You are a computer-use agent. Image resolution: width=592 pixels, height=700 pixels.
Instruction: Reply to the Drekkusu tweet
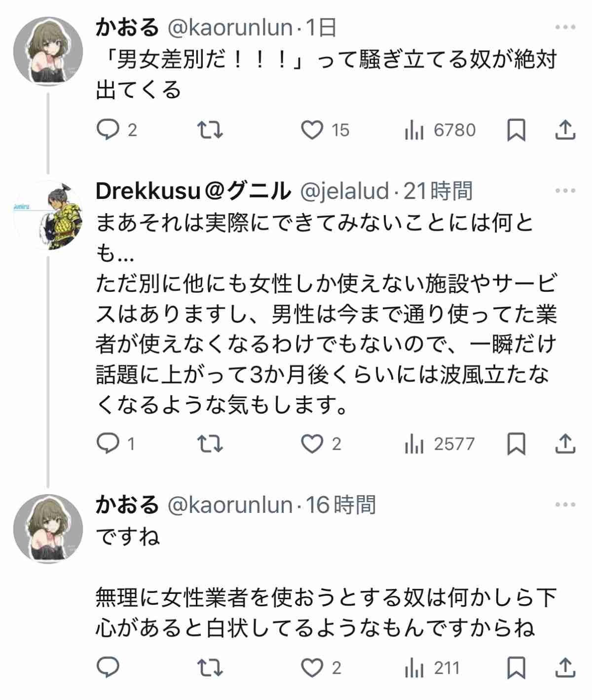coord(108,444)
